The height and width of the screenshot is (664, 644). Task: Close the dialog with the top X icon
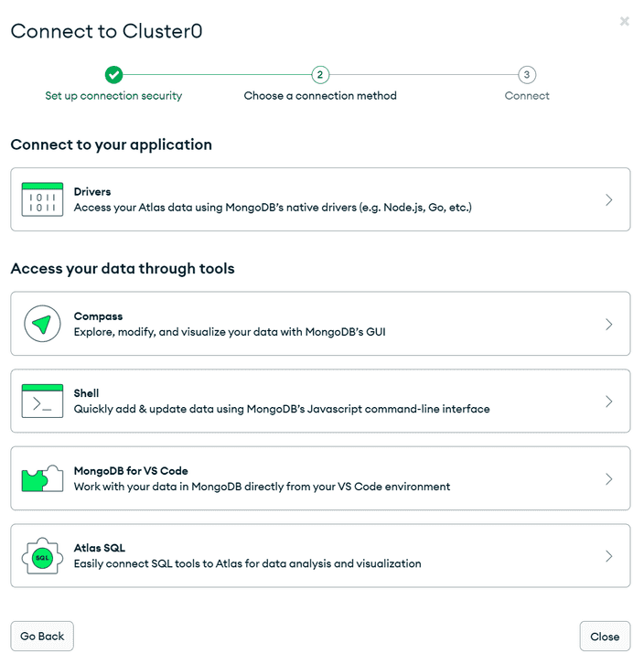pos(625,21)
